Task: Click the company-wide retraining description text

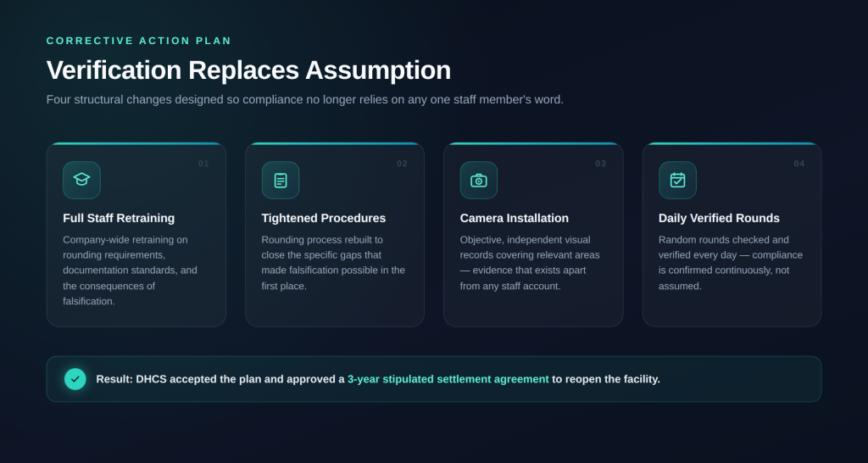Action: pos(130,271)
